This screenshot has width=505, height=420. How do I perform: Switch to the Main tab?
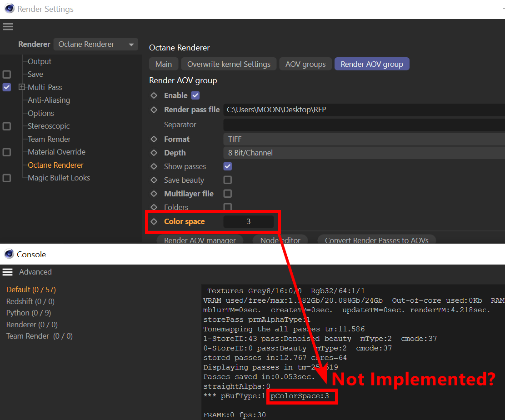click(x=164, y=64)
